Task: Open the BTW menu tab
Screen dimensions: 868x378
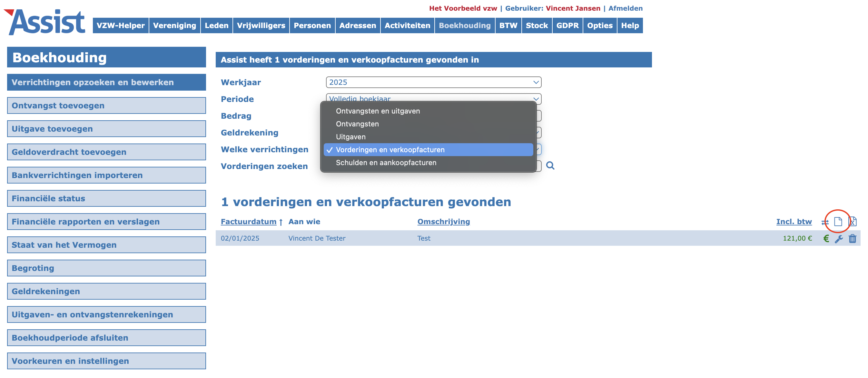Action: (508, 25)
